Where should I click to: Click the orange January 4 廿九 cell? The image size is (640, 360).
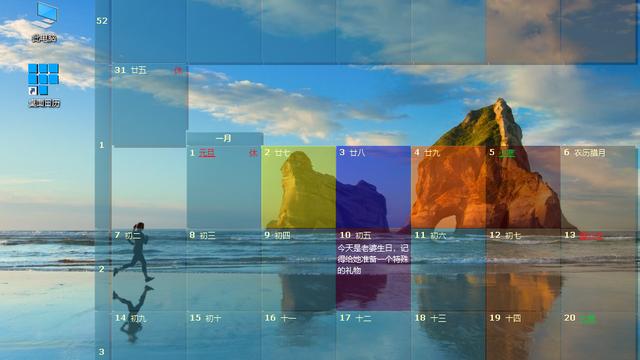tap(448, 187)
